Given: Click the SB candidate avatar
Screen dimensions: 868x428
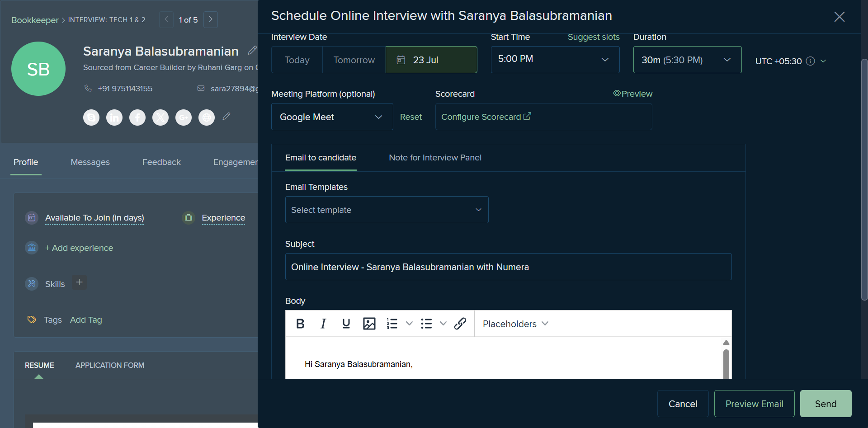Looking at the screenshot, I should 38,69.
